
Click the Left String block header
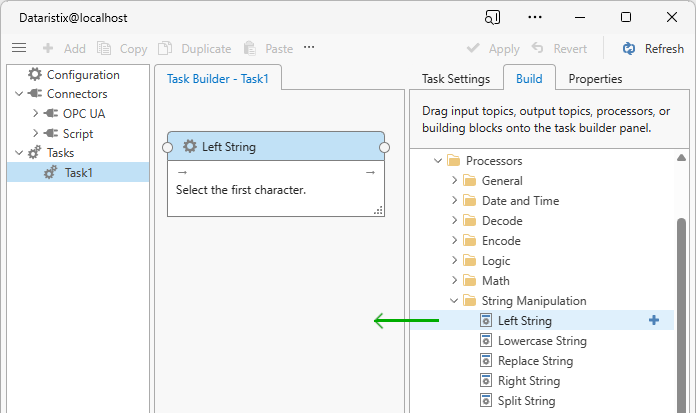[x=276, y=146]
